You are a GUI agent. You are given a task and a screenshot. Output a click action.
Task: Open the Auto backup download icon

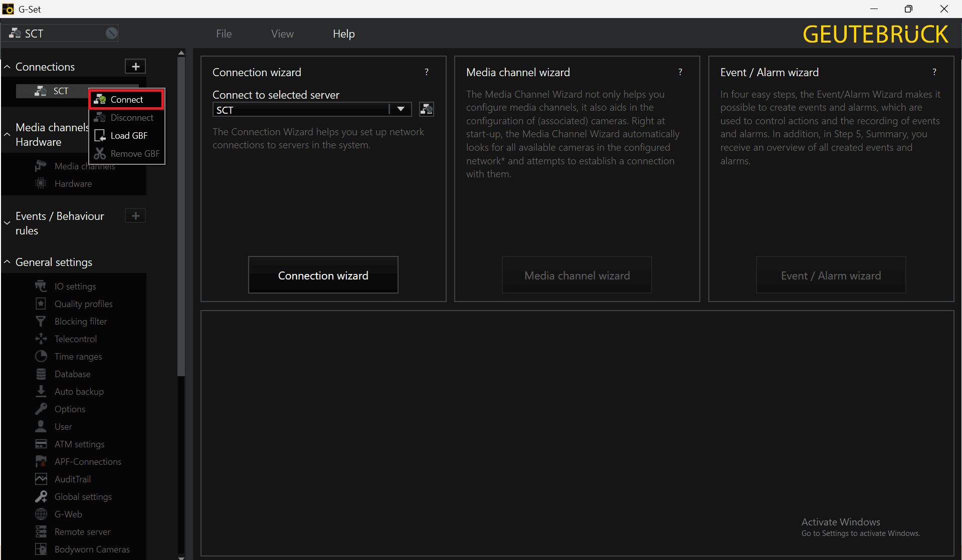point(41,391)
